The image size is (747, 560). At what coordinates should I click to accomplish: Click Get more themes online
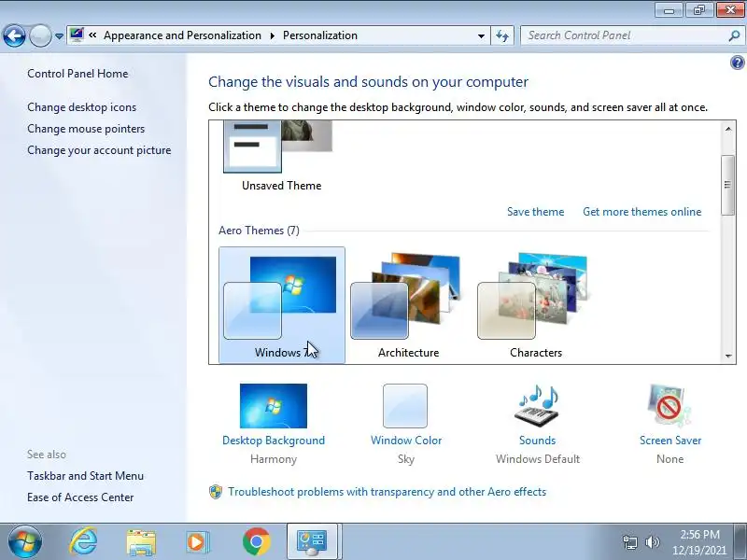(641, 212)
